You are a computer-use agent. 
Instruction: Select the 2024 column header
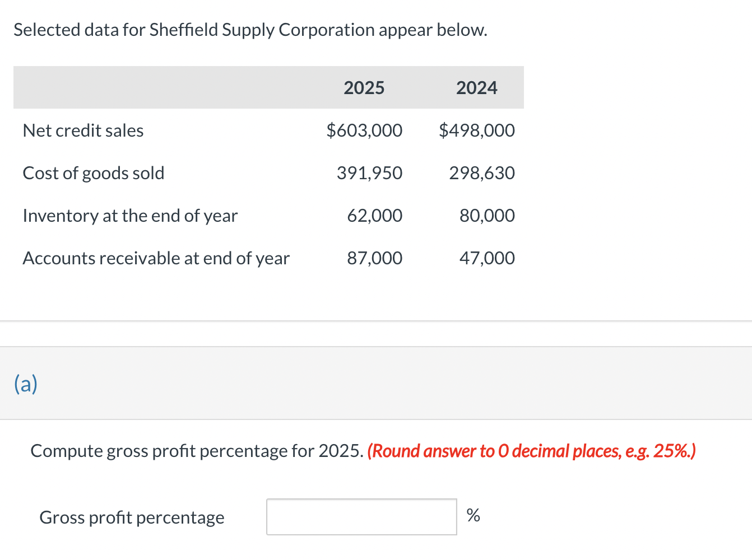click(x=476, y=87)
